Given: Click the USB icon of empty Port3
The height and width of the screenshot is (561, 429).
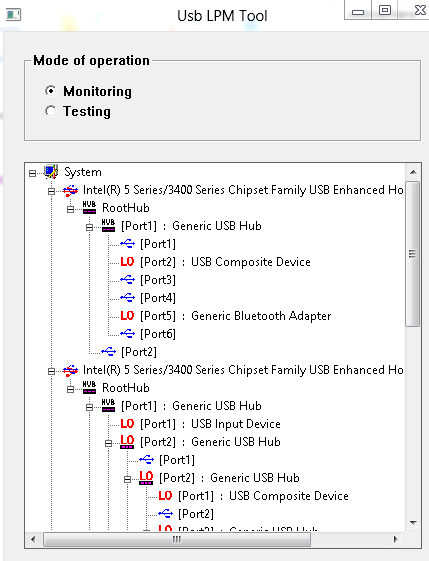Looking at the screenshot, I should (x=127, y=279).
